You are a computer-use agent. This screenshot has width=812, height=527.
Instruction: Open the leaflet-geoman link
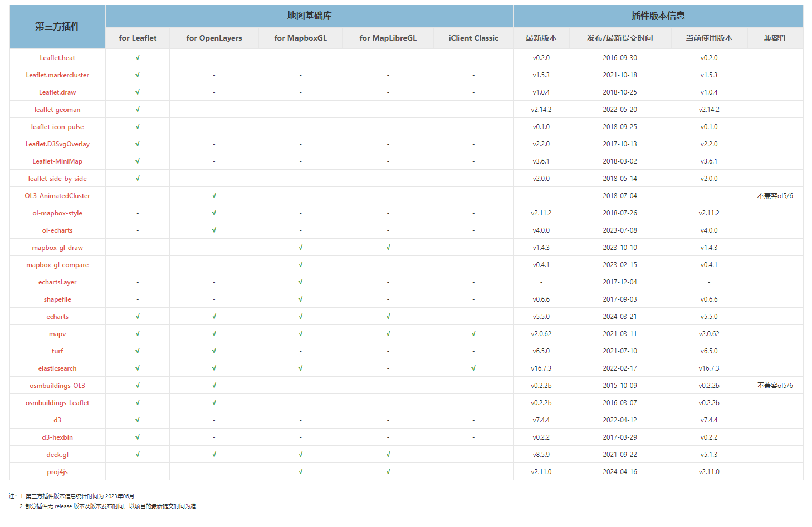[x=57, y=110]
